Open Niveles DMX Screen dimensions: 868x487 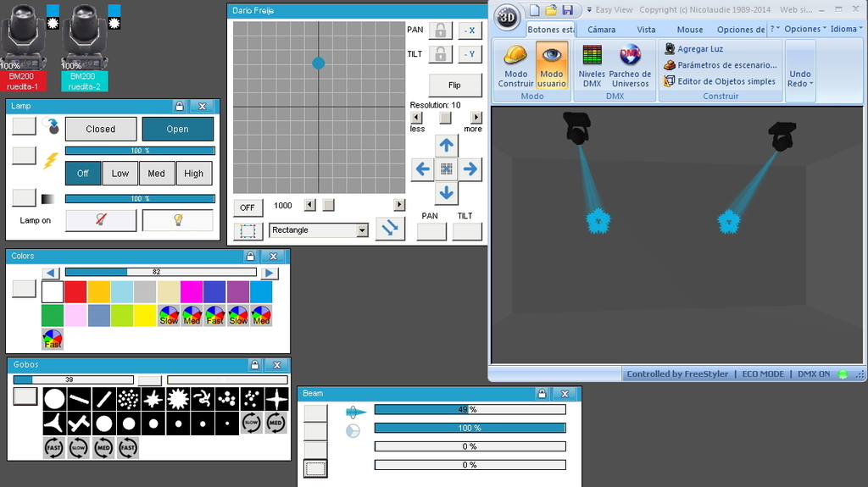pos(592,66)
